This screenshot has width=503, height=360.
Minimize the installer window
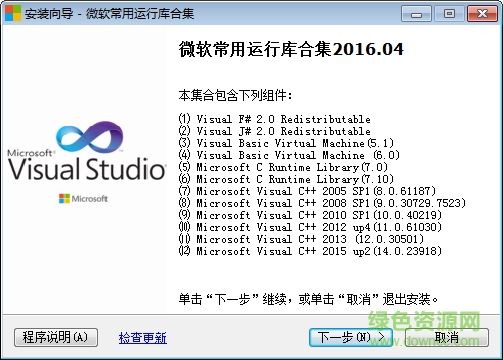416,14
